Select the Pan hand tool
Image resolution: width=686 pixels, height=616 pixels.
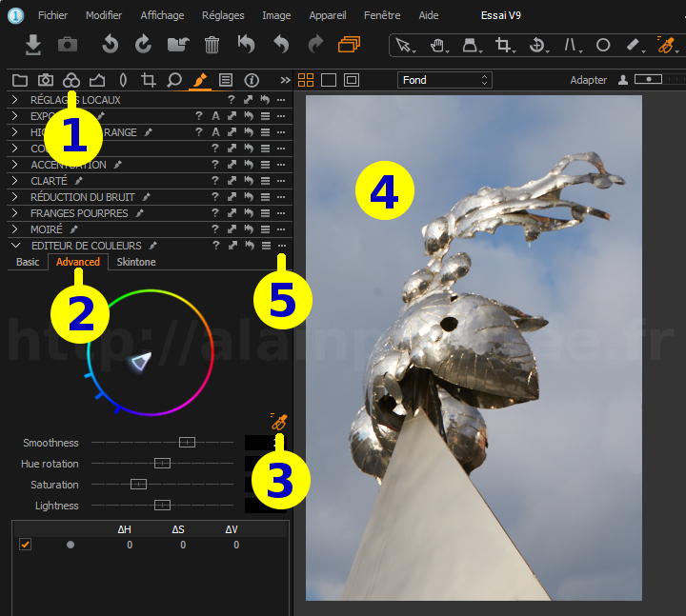[x=437, y=45]
